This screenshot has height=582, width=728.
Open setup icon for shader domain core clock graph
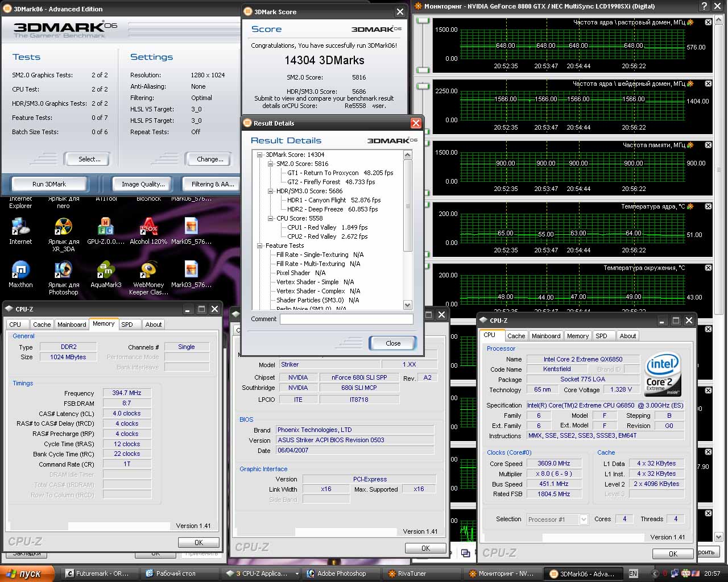click(x=690, y=84)
